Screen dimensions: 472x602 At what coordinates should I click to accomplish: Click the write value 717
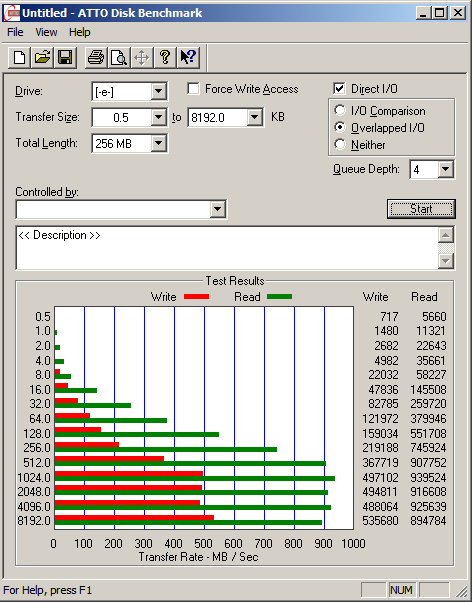[389, 317]
